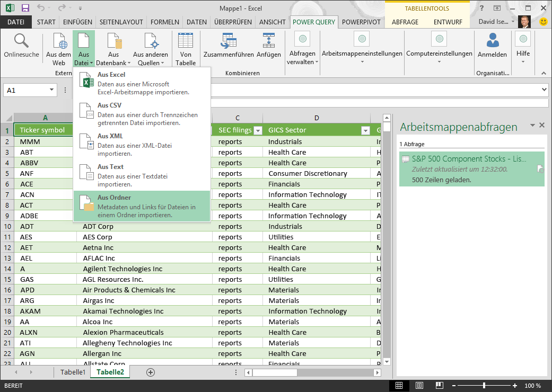Click the query refresh icon in pane

point(540,169)
